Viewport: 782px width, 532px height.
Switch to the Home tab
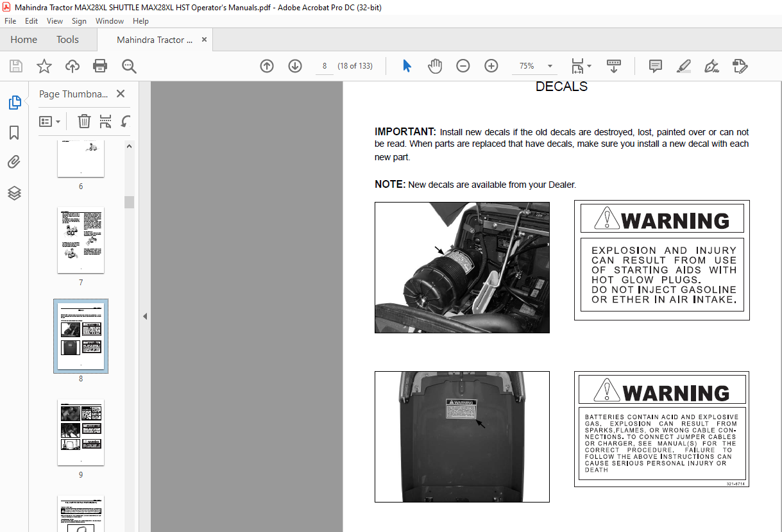click(x=24, y=40)
